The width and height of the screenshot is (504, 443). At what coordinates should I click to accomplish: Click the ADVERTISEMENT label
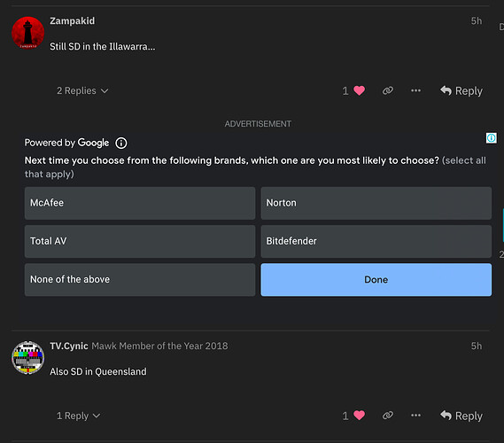258,124
